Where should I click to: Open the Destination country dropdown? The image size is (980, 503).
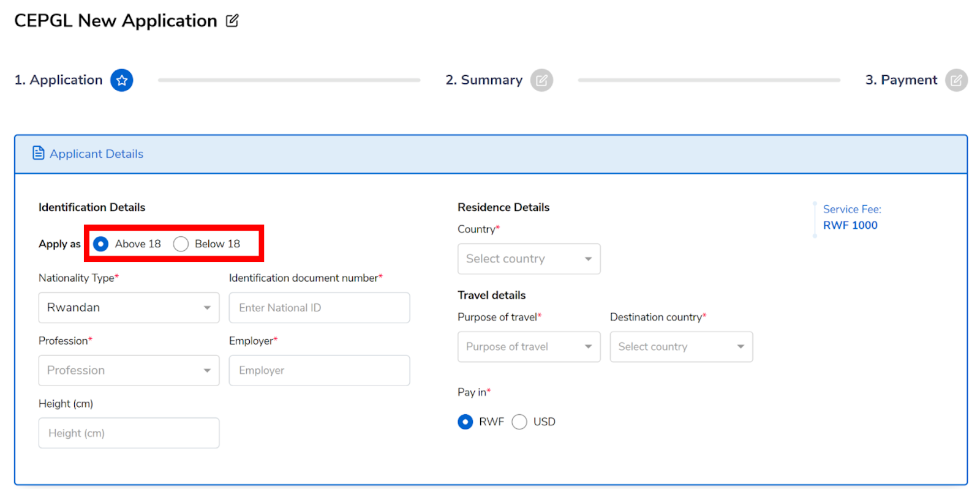pyautogui.click(x=681, y=347)
